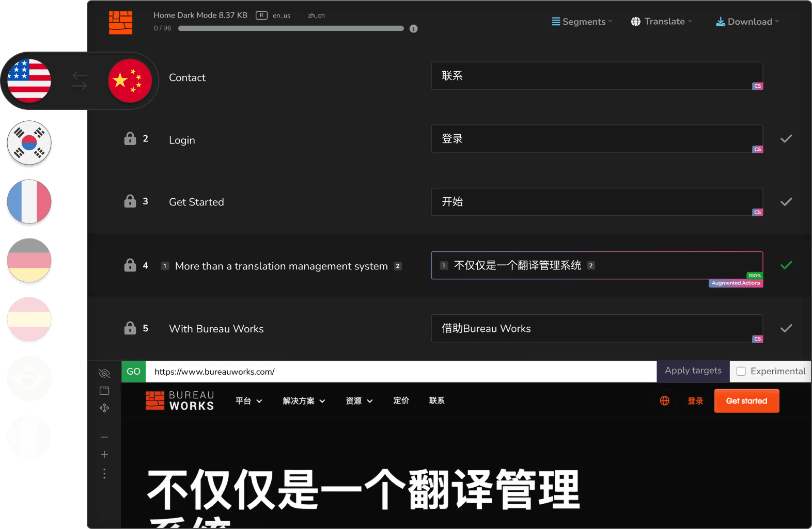This screenshot has height=529, width=812.
Task: Expand the 资源 menu in preview
Action: (360, 401)
